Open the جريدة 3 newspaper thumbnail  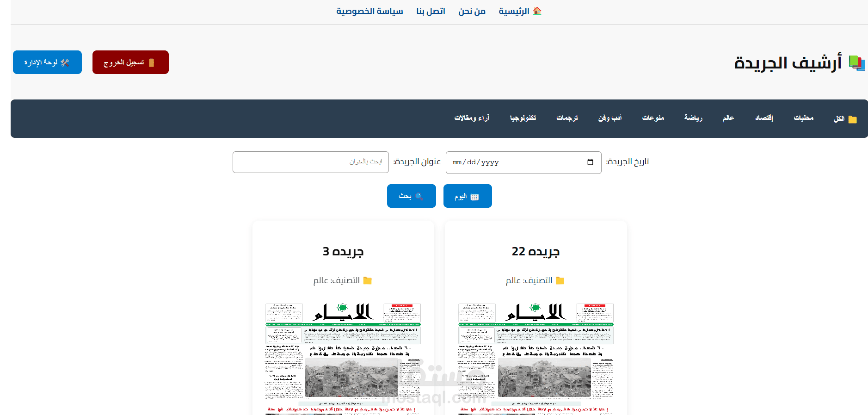(343, 359)
